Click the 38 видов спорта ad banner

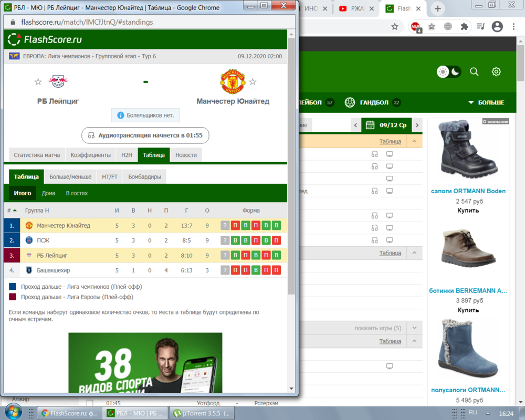coord(145,363)
